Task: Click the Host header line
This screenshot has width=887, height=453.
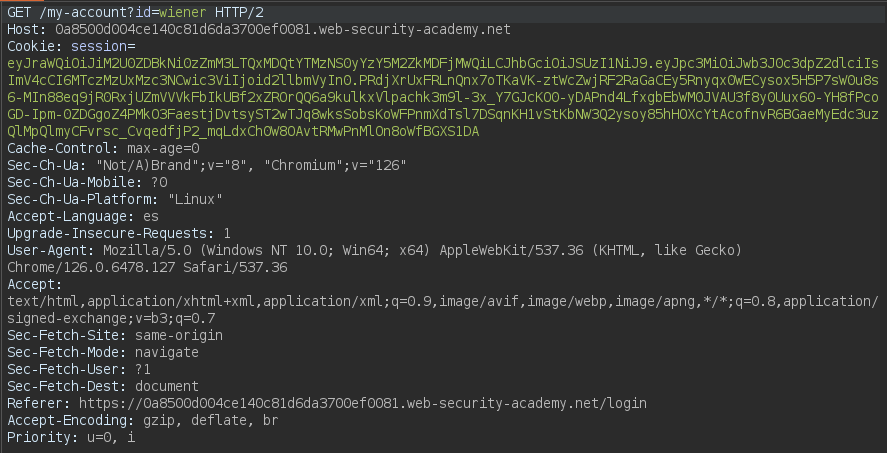Action: (200, 29)
